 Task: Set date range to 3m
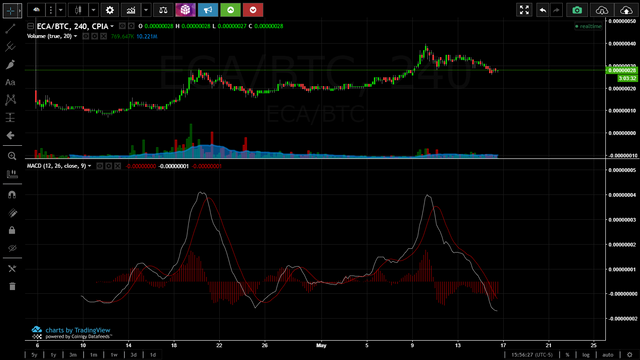[x=73, y=355]
